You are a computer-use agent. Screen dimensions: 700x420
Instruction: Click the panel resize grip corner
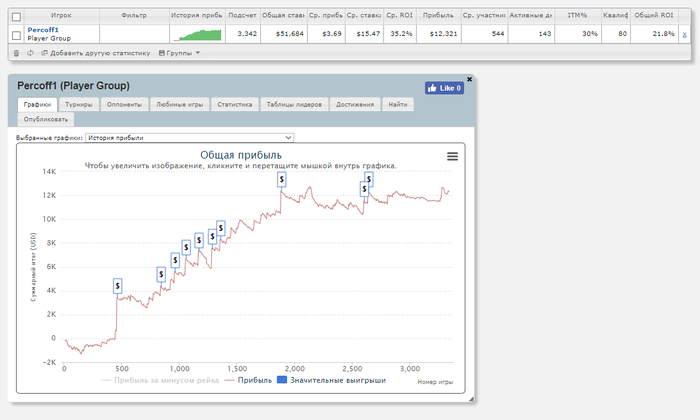point(471,399)
